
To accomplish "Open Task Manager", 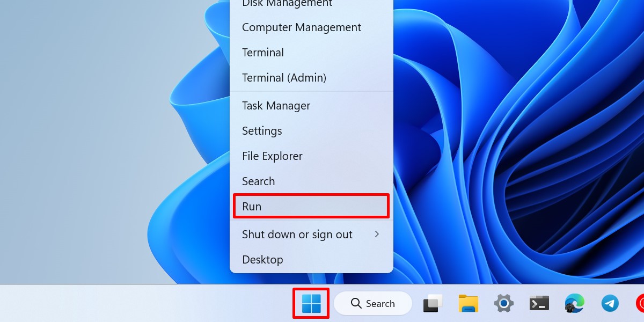I will click(x=276, y=106).
